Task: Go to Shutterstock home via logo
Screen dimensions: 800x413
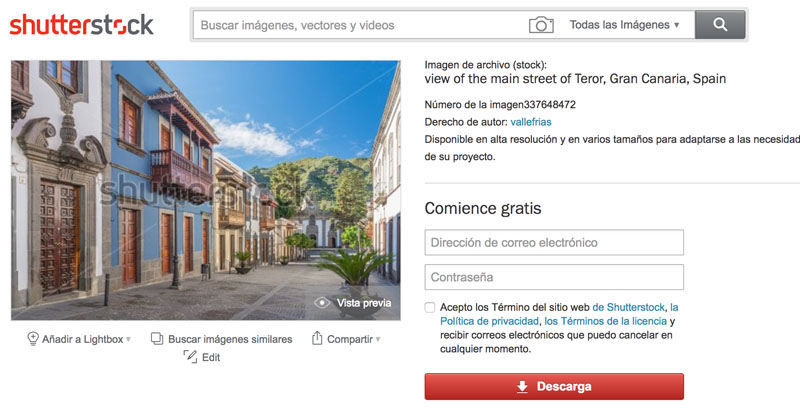Action: (82, 25)
